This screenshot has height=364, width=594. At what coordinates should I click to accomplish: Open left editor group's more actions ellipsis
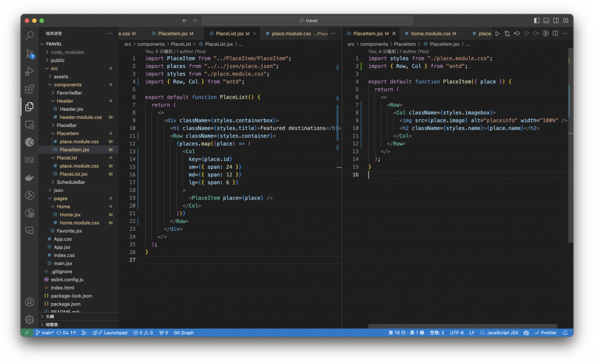pos(334,34)
